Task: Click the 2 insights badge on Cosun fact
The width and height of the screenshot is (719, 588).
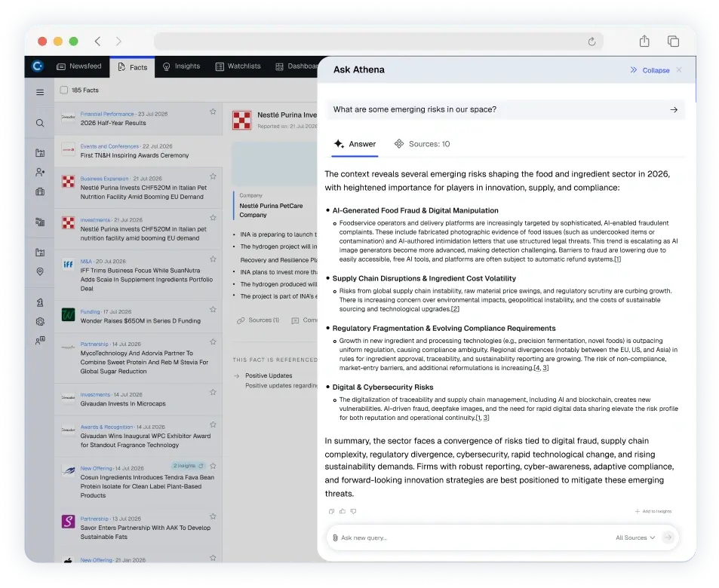Action: [x=188, y=466]
